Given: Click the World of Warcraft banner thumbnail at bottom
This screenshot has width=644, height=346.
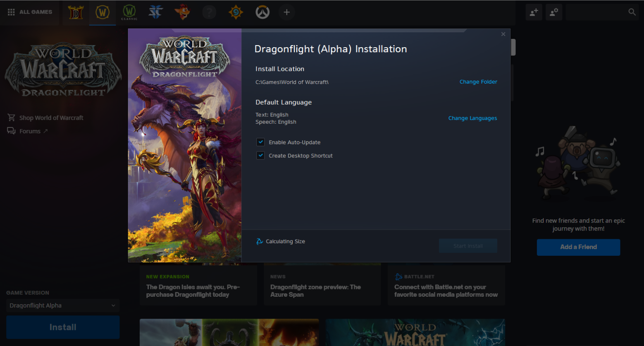Looking at the screenshot, I should click(415, 332).
